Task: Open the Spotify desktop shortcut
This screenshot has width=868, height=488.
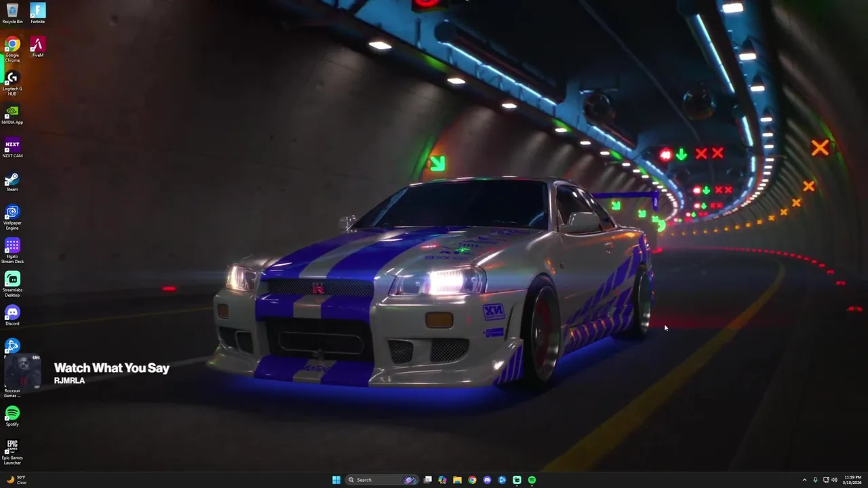Action: (12, 416)
